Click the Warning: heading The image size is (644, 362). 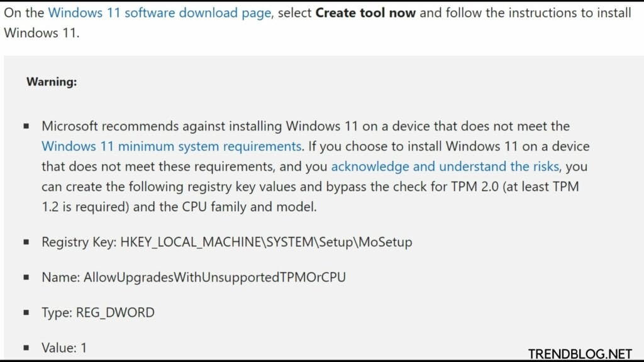coord(52,82)
